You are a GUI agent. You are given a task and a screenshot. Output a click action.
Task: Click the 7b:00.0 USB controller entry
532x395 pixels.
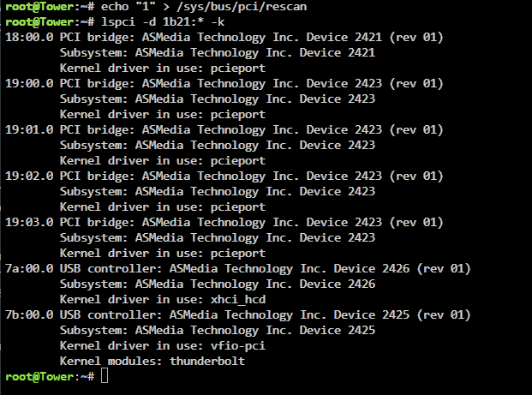pos(236,314)
